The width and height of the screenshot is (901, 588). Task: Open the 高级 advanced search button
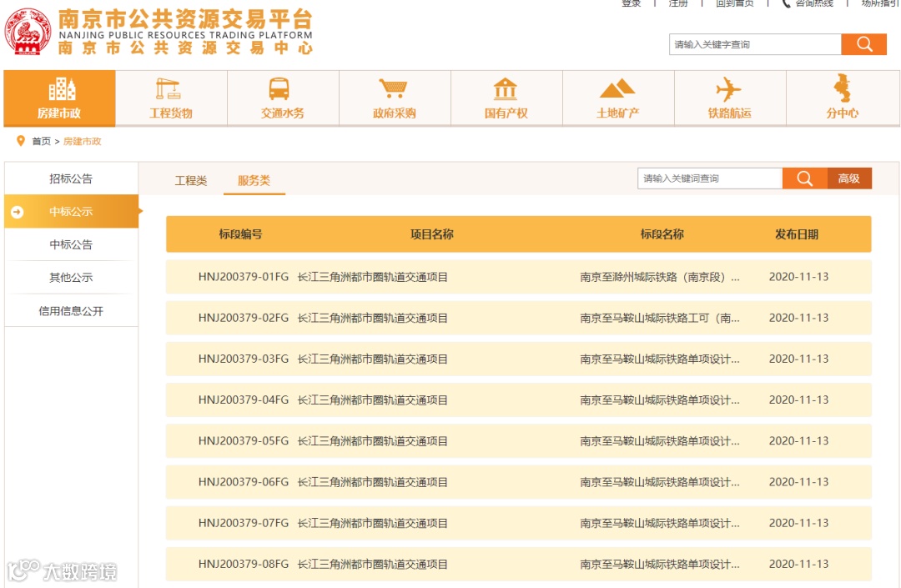(848, 178)
